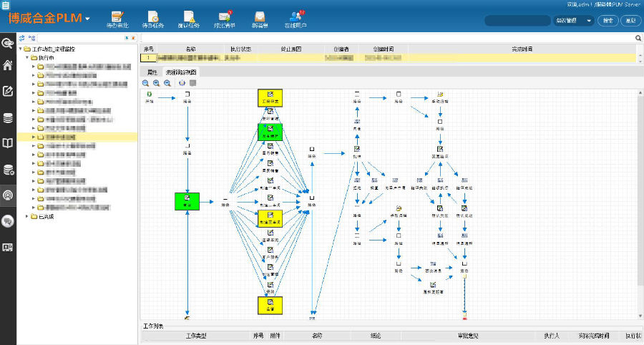The image size is (644, 345).
Task: Open the 在线用户 icon
Action: tap(294, 19)
